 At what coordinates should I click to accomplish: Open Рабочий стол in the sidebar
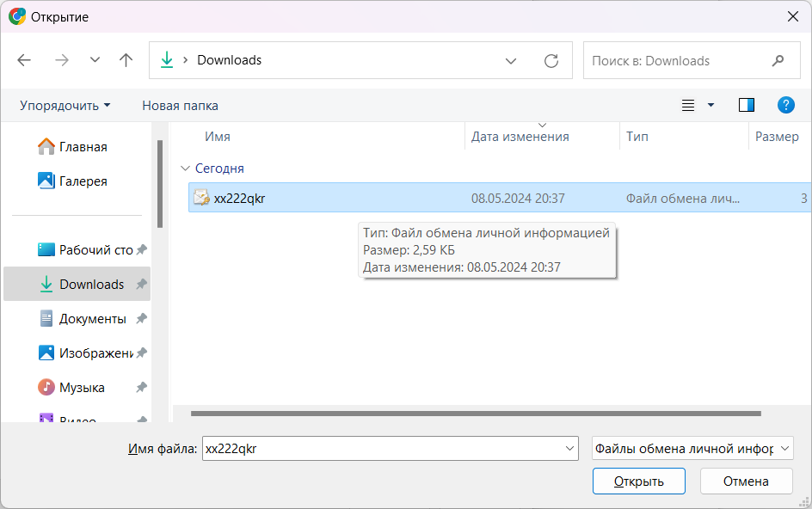pos(85,250)
